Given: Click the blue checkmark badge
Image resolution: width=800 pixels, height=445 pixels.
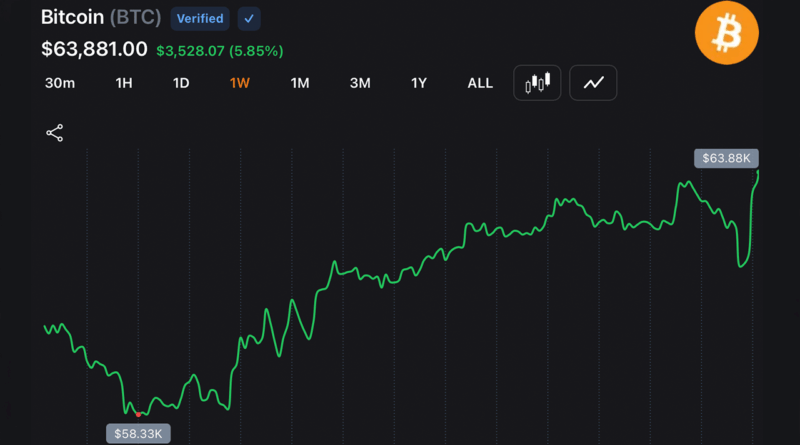Looking at the screenshot, I should coord(249,19).
